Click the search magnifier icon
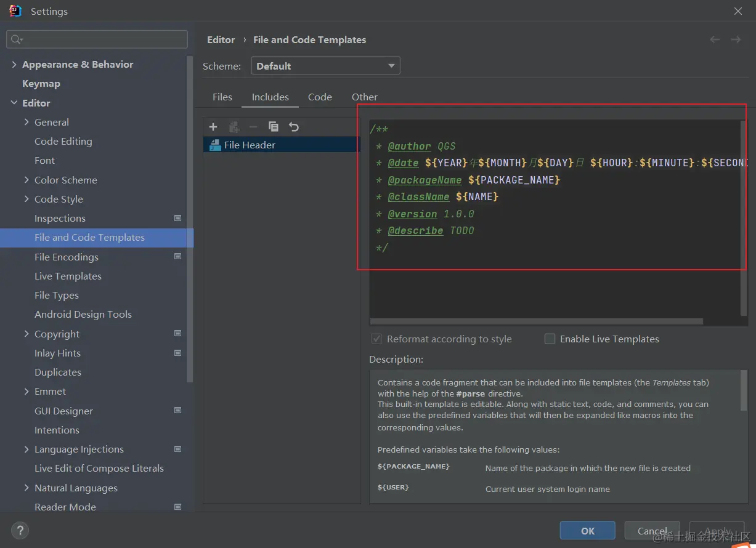 click(x=17, y=39)
